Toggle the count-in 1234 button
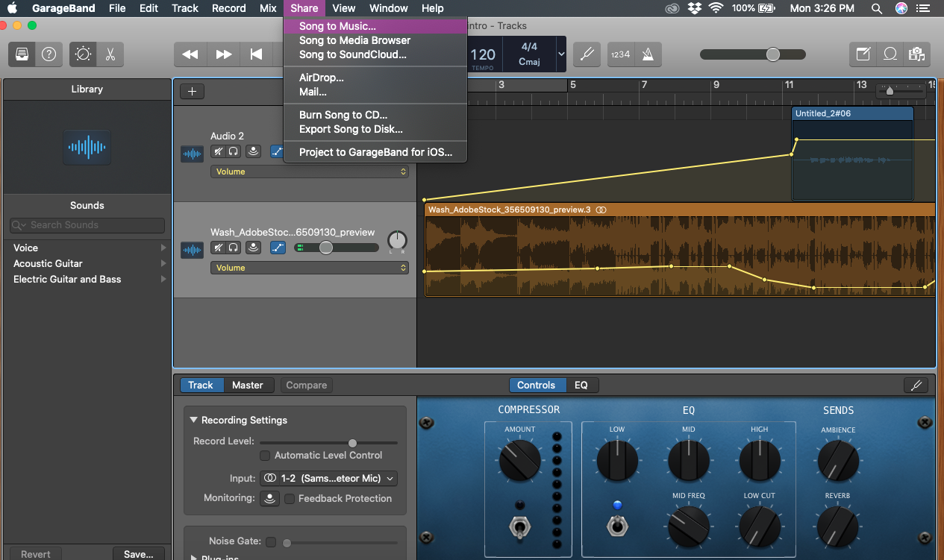The height and width of the screenshot is (560, 944). (x=620, y=54)
